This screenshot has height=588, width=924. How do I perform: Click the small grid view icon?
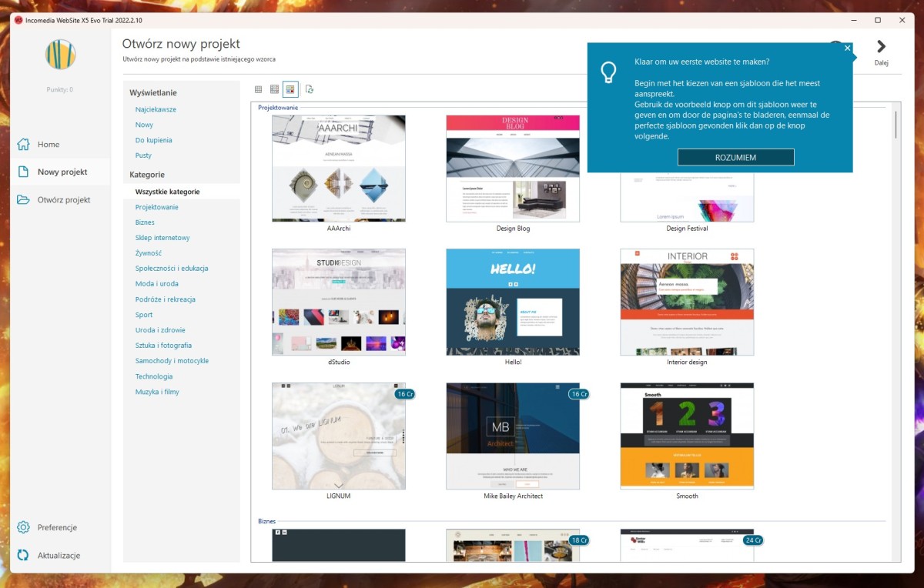tap(258, 89)
